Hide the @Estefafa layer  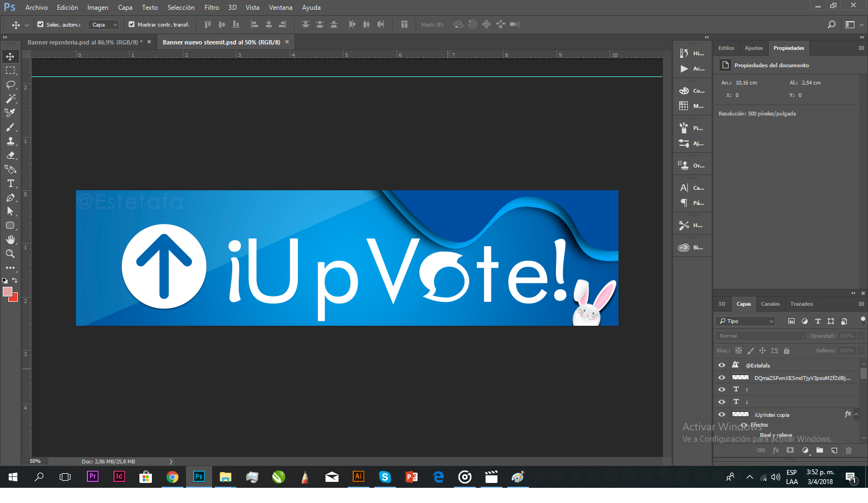coord(722,365)
